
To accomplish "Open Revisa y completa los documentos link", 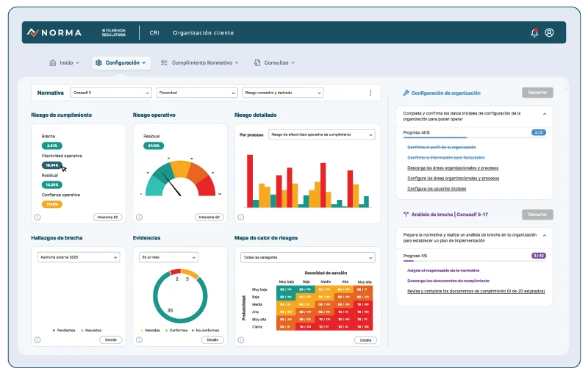I will tap(476, 291).
